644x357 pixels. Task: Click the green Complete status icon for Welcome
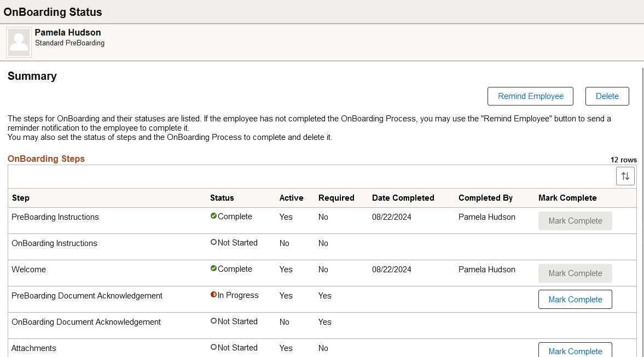pos(213,268)
